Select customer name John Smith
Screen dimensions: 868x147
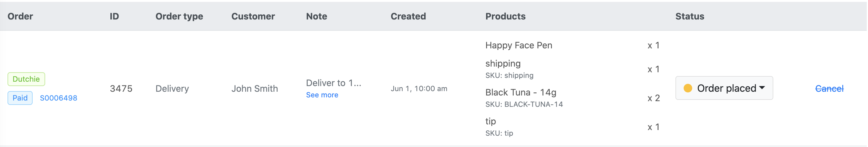click(x=254, y=89)
